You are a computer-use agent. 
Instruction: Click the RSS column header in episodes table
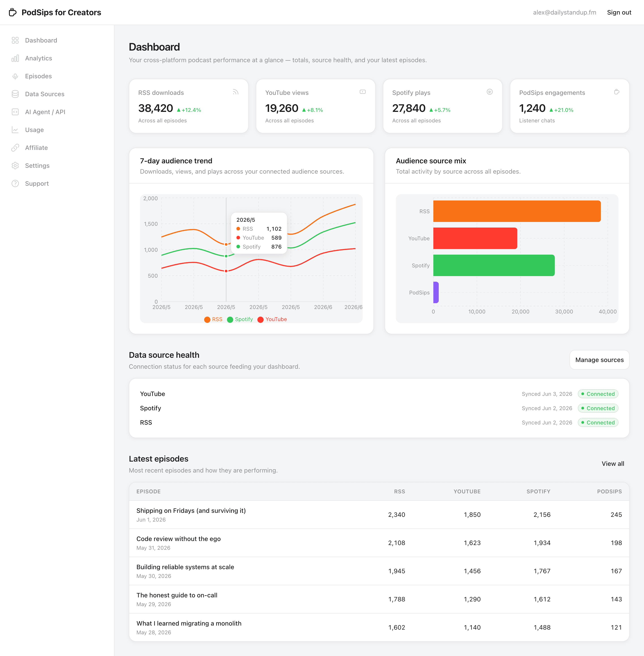click(x=399, y=492)
